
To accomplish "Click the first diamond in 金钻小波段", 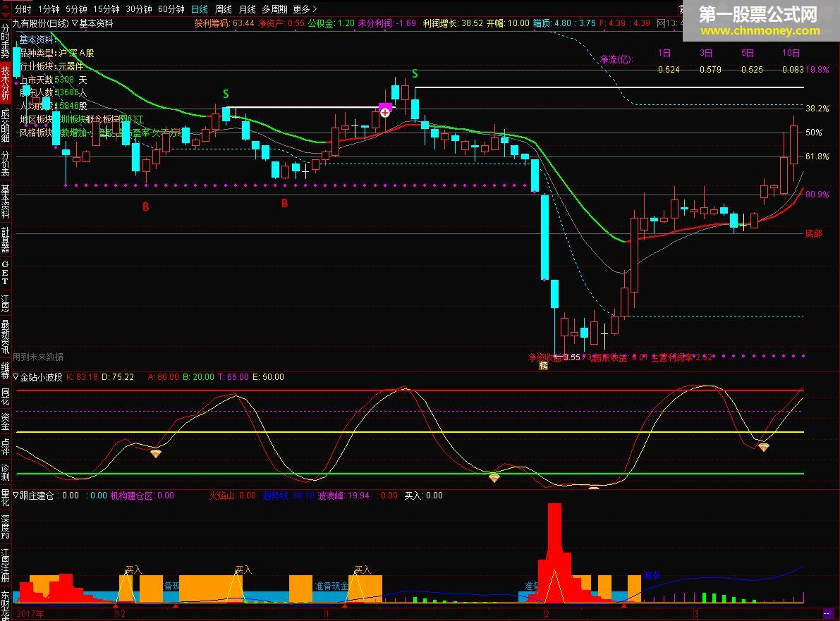I will [x=155, y=453].
